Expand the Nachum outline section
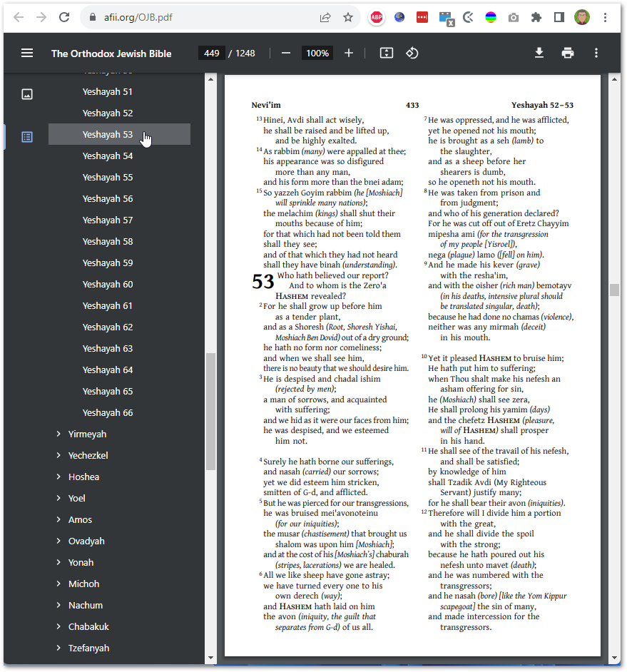Viewport: 627px width, 672px height. coord(58,605)
